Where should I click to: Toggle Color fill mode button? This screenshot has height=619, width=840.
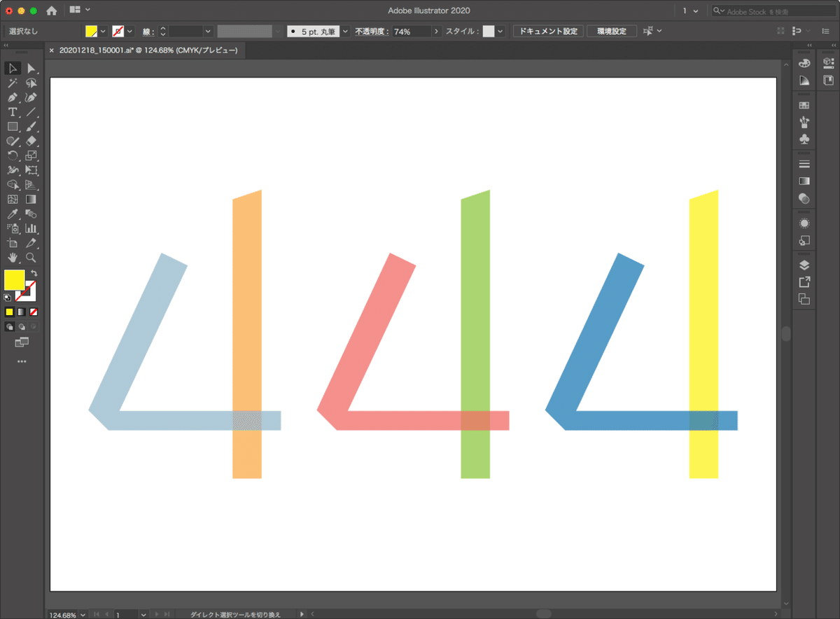(x=9, y=312)
